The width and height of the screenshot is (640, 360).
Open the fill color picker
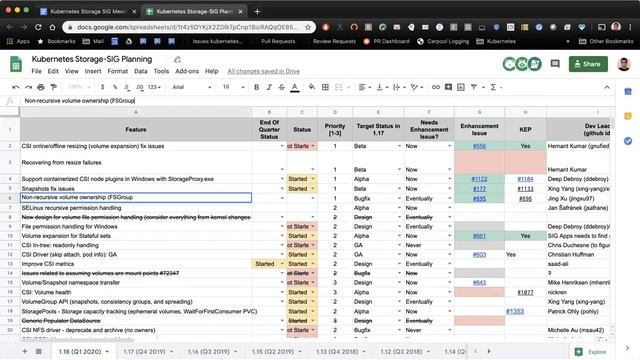point(312,87)
